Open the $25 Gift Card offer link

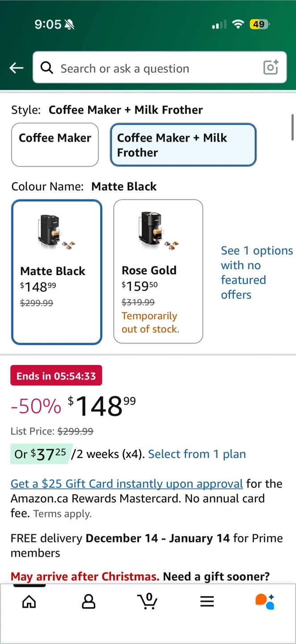tap(127, 484)
